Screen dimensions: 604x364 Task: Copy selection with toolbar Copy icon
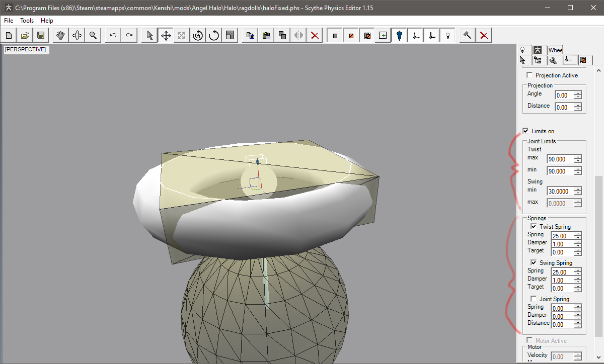click(x=250, y=35)
